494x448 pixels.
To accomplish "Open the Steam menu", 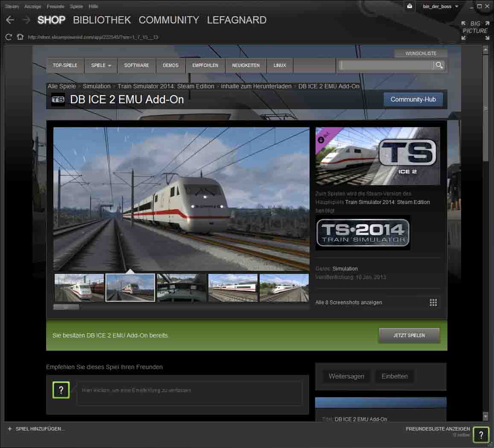I will click(12, 6).
